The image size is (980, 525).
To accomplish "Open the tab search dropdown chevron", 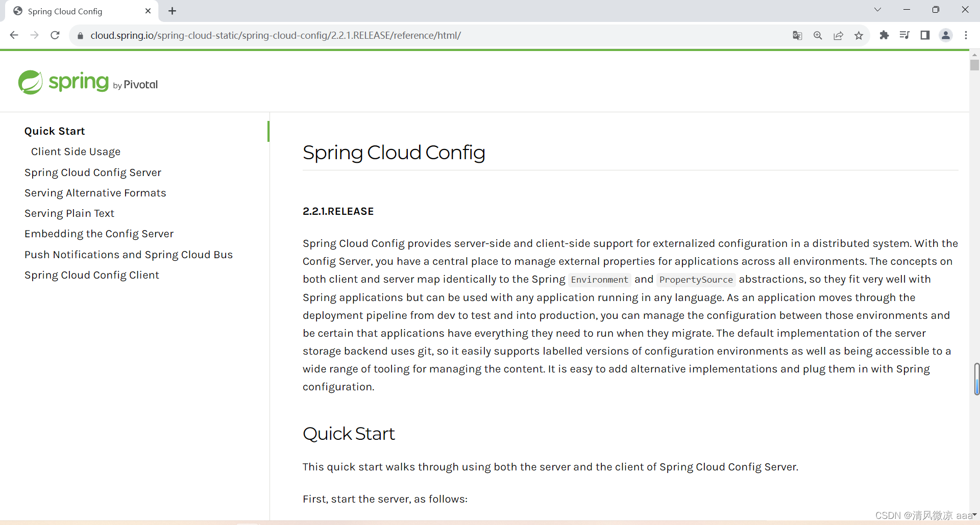I will tap(877, 10).
